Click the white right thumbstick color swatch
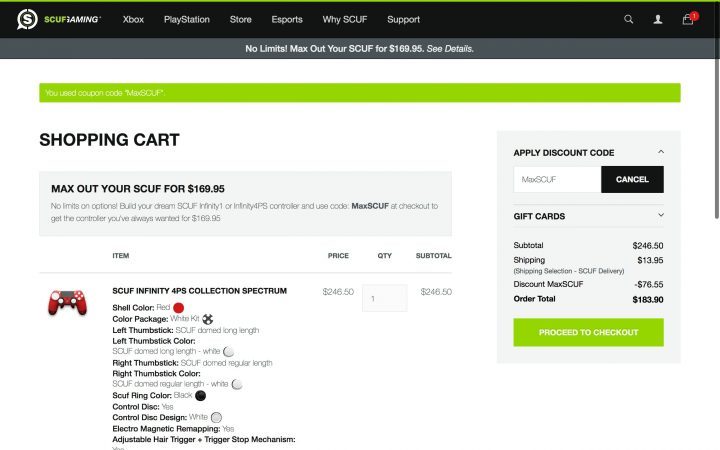The height and width of the screenshot is (450, 720). coord(236,384)
